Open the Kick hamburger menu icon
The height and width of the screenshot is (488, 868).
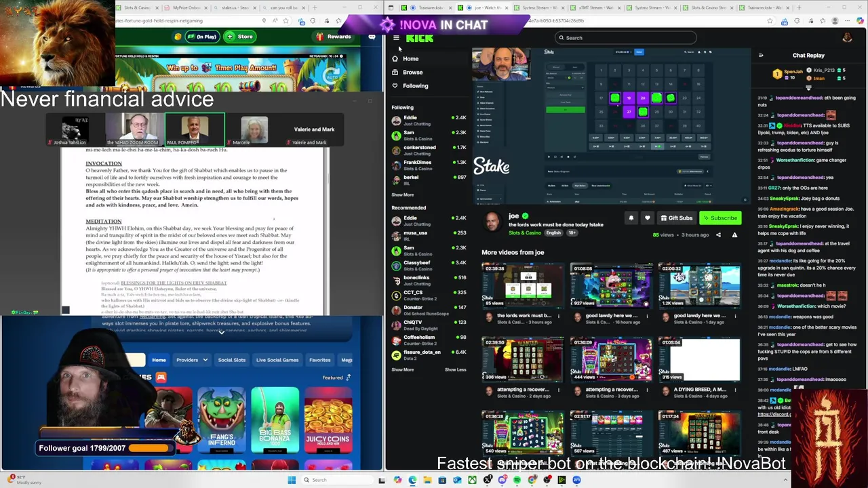396,38
